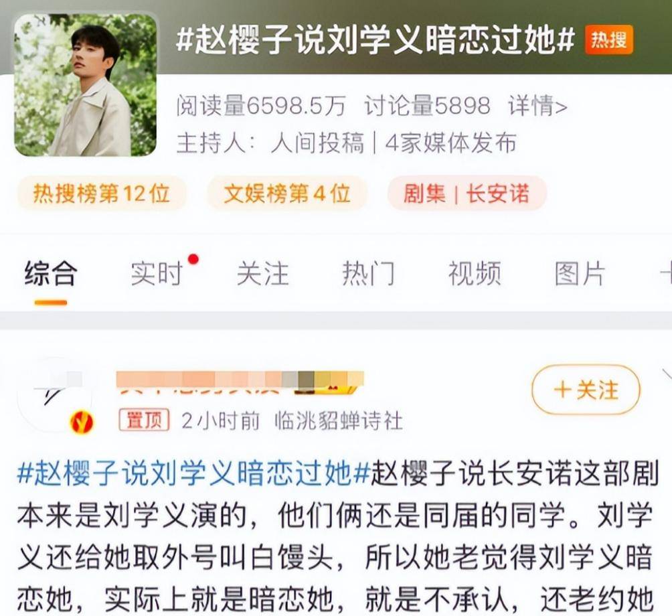Follow the author with +关注 button
This screenshot has width=672, height=616.
[586, 390]
